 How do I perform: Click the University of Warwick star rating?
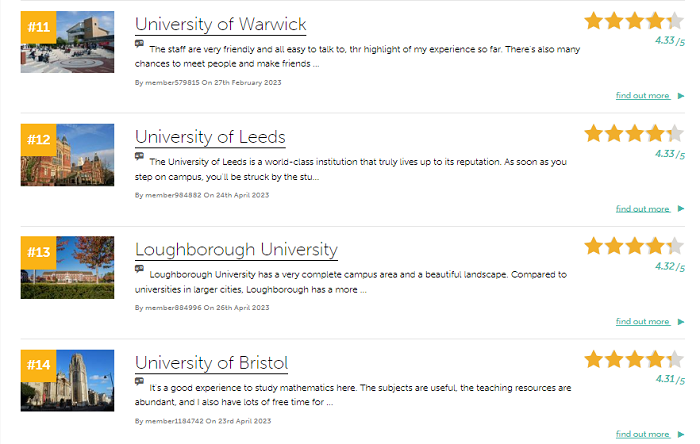tap(635, 20)
